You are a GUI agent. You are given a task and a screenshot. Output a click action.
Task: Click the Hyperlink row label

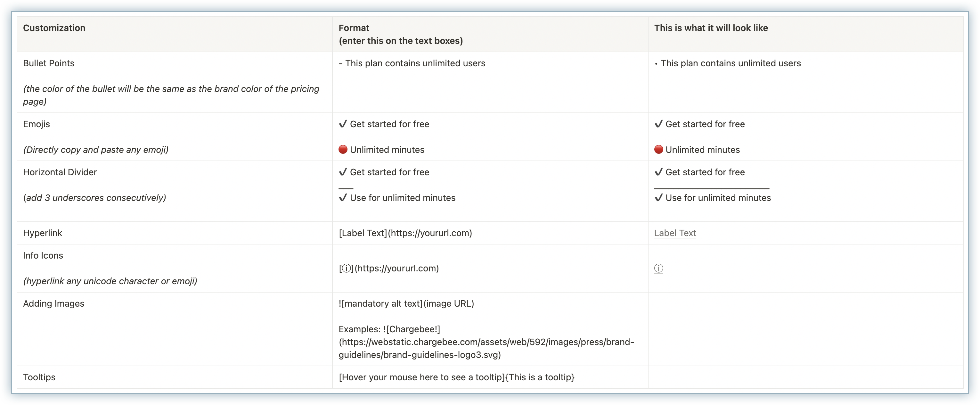pyautogui.click(x=42, y=233)
